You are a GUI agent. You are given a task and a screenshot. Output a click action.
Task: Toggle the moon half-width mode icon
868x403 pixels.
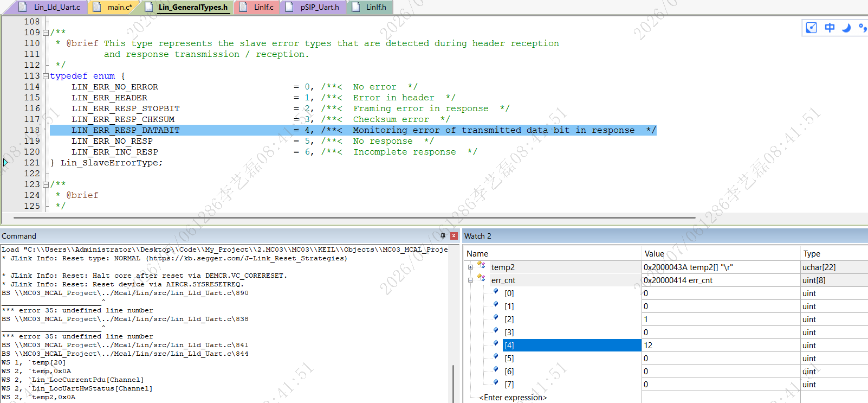pyautogui.click(x=846, y=28)
